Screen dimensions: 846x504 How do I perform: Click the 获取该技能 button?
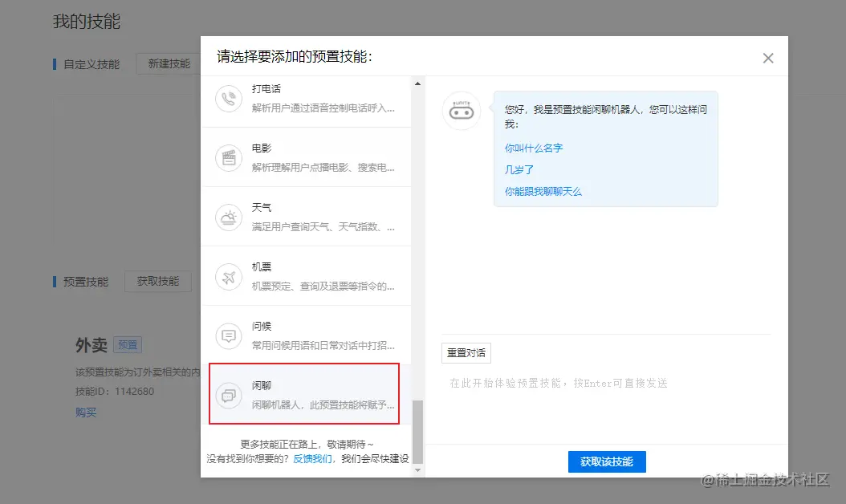coord(607,462)
